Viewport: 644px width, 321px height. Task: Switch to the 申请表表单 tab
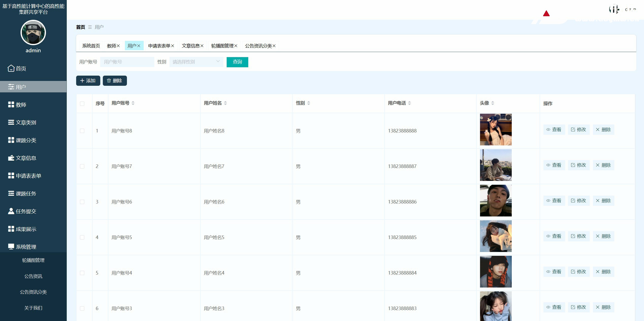159,46
